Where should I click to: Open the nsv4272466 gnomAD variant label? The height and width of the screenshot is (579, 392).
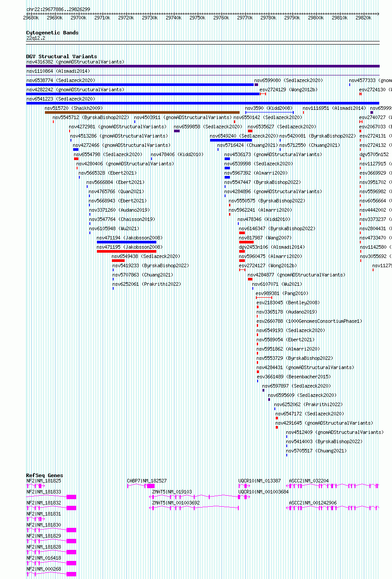[122, 145]
